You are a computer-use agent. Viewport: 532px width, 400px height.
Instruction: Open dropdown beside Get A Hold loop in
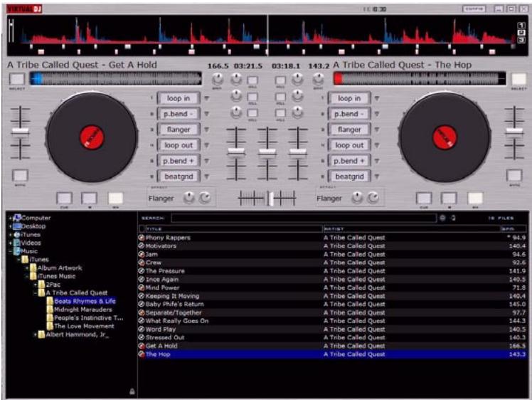[x=206, y=98]
